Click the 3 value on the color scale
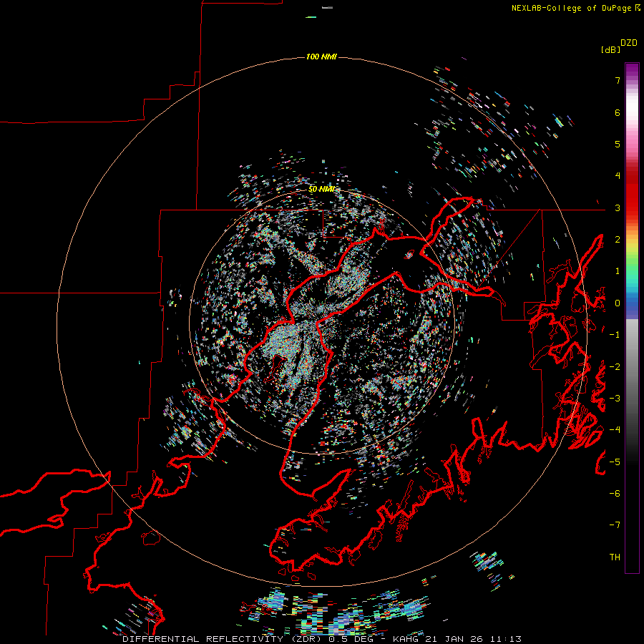 (x=618, y=208)
